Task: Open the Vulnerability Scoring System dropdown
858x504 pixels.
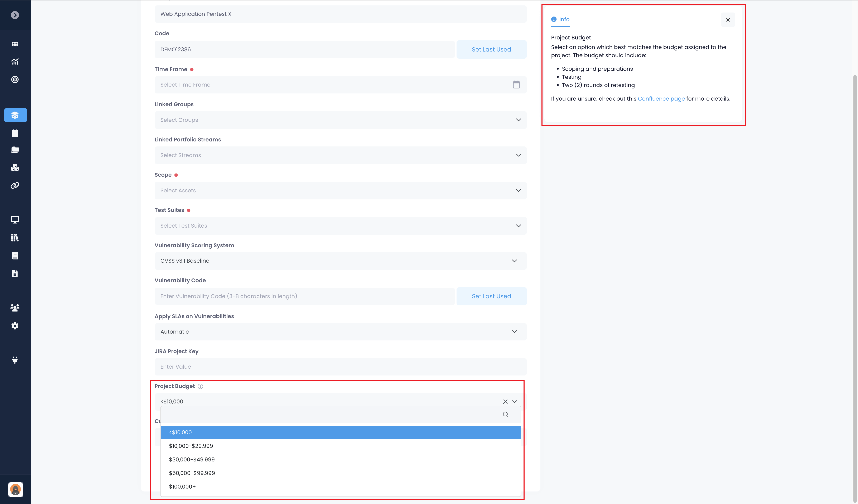Action: 514,261
